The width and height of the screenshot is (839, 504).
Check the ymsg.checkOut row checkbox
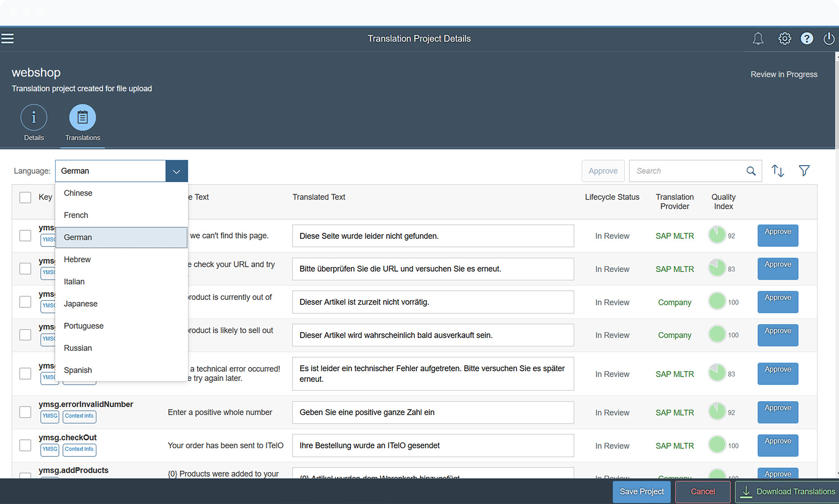click(25, 445)
